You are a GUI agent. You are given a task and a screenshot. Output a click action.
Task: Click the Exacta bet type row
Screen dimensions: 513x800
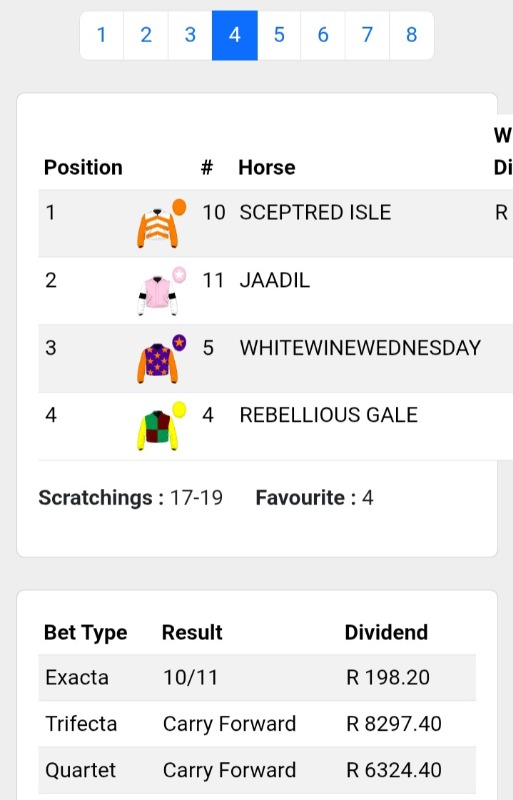(257, 678)
